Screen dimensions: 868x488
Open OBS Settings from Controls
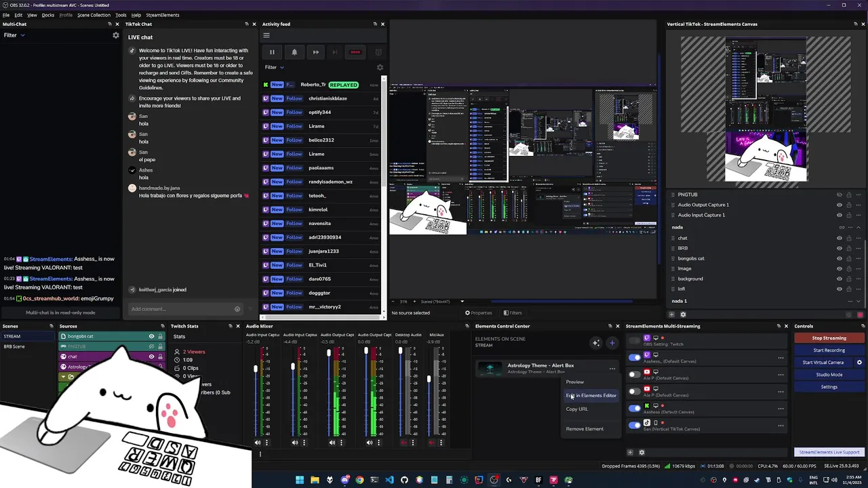coord(829,387)
